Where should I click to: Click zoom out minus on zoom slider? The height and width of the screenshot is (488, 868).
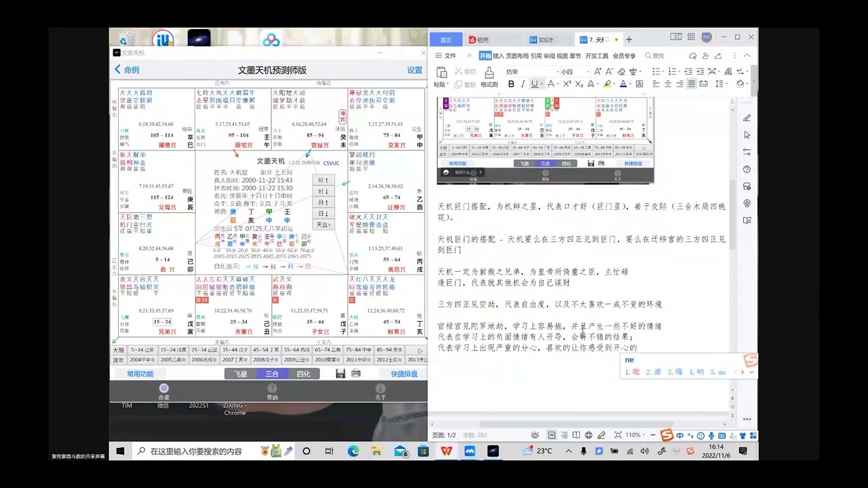(653, 434)
